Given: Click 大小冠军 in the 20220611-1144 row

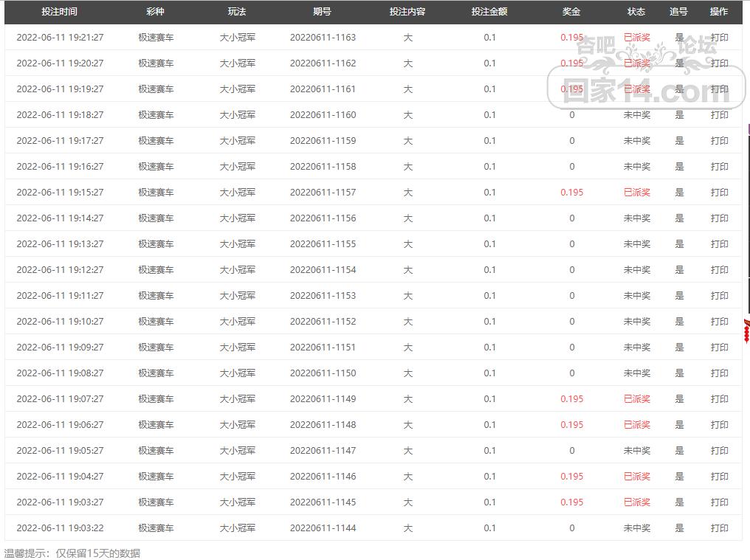Looking at the screenshot, I should pyautogui.click(x=237, y=528).
